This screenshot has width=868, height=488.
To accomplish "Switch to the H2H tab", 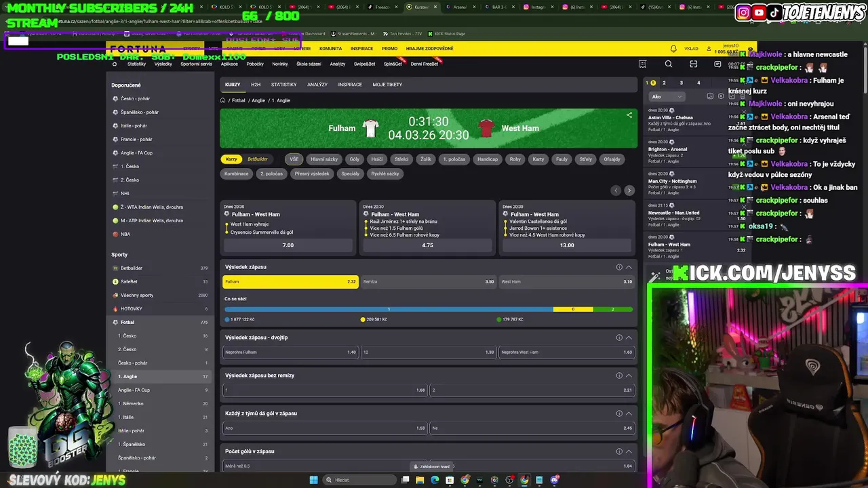I will pyautogui.click(x=256, y=85).
